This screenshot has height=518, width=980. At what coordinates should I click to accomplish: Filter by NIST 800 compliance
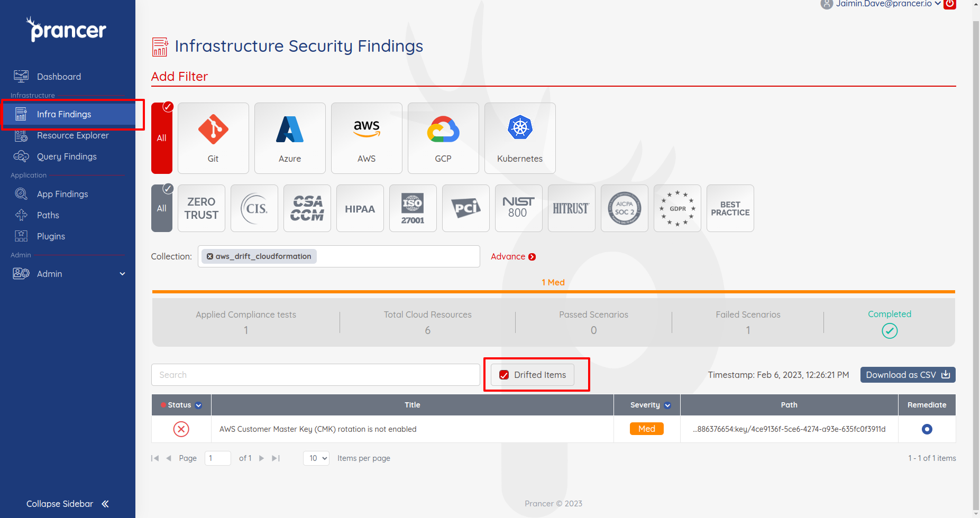pyautogui.click(x=519, y=208)
